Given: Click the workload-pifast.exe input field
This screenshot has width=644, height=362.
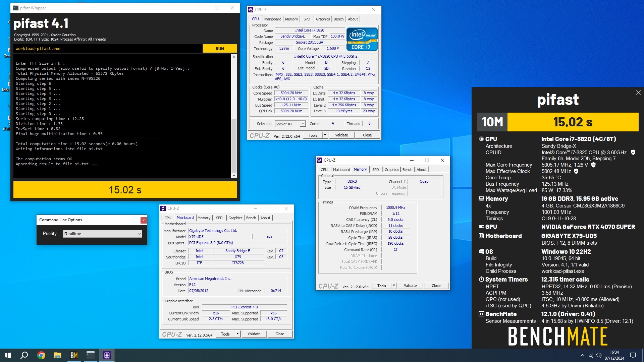Looking at the screenshot, I should point(108,49).
